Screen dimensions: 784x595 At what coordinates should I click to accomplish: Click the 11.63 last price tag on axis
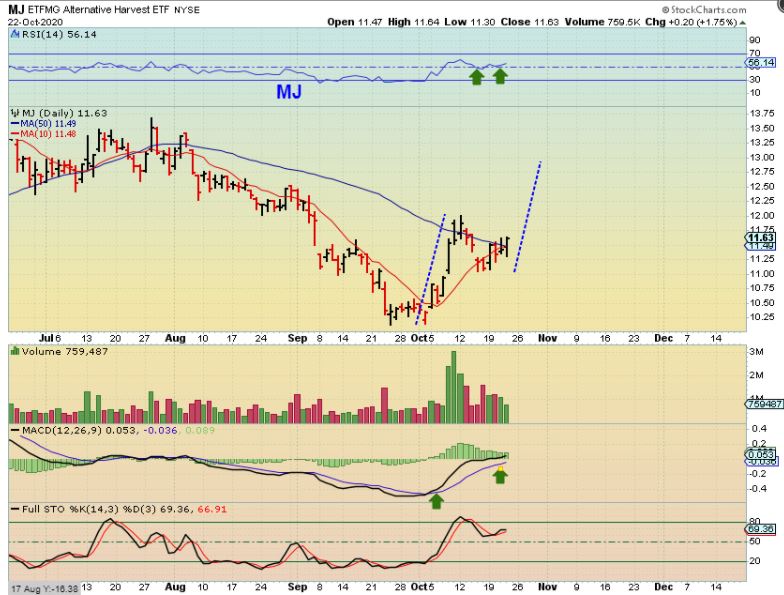pos(762,238)
